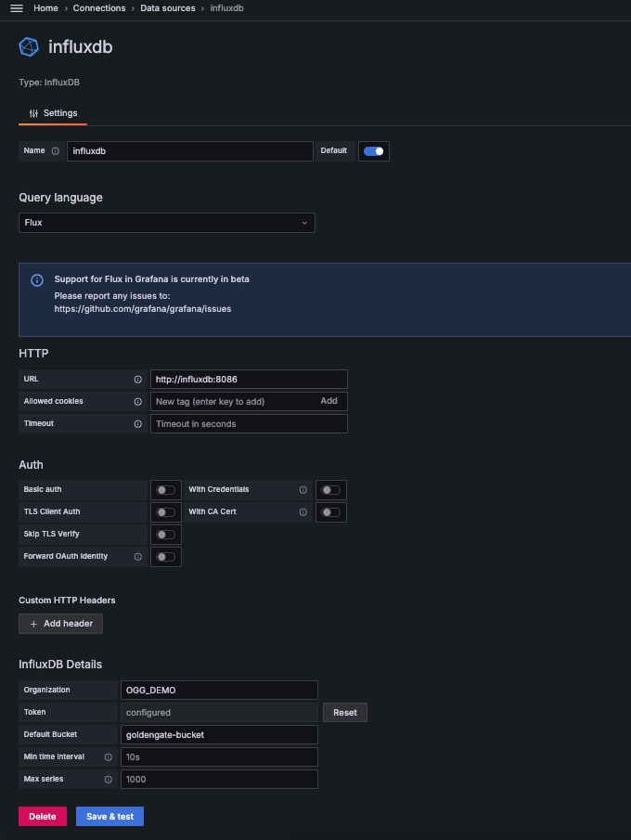Click the Min time interval info icon
The width and height of the screenshot is (631, 840).
tap(109, 757)
